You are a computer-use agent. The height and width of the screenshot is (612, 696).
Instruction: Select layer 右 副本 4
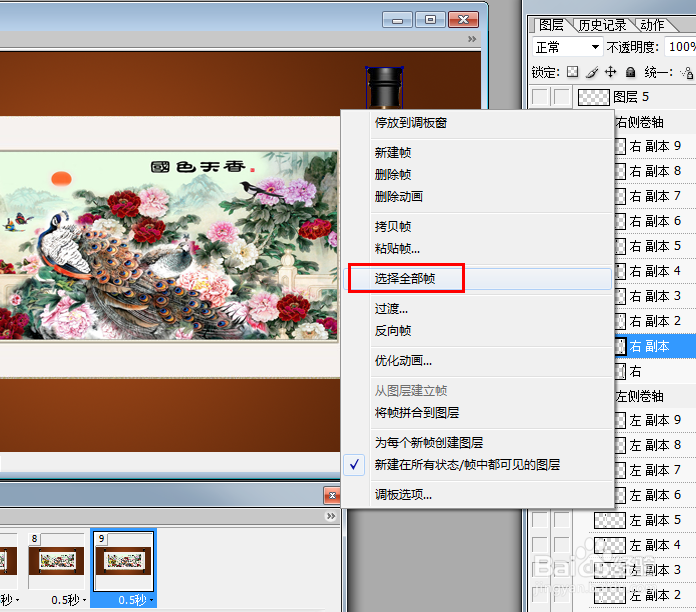coord(655,271)
